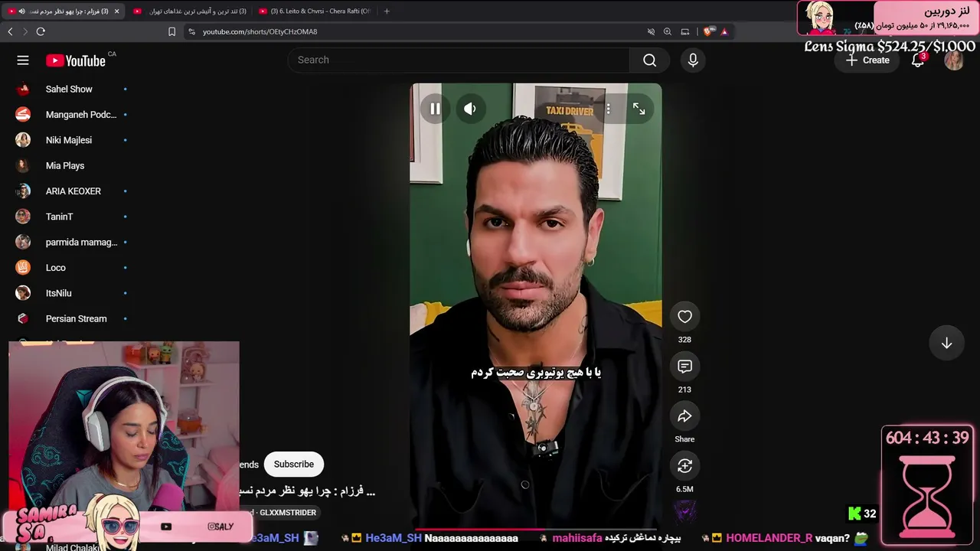Click the address bar URL

click(260, 31)
